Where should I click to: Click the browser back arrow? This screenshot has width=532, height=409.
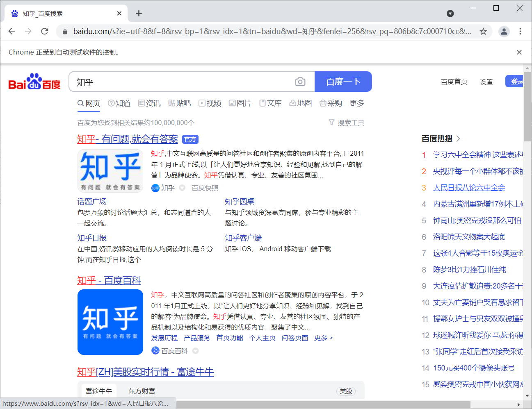11,31
